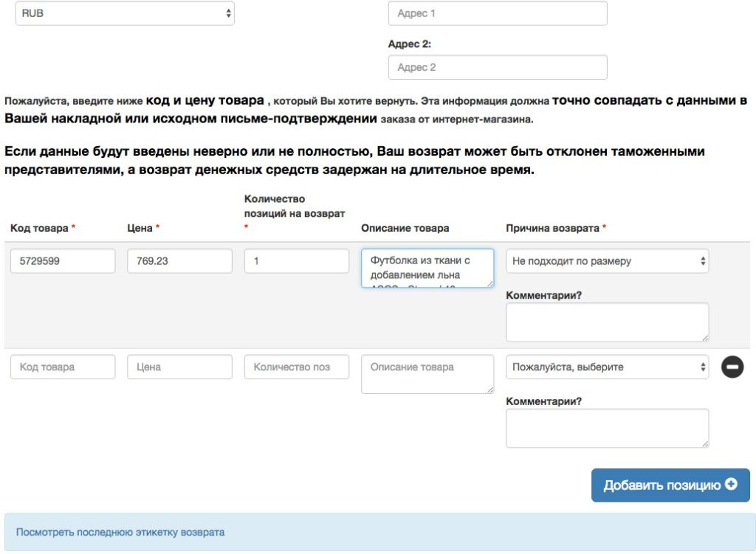Click the return quantity field containing 1

point(297,261)
